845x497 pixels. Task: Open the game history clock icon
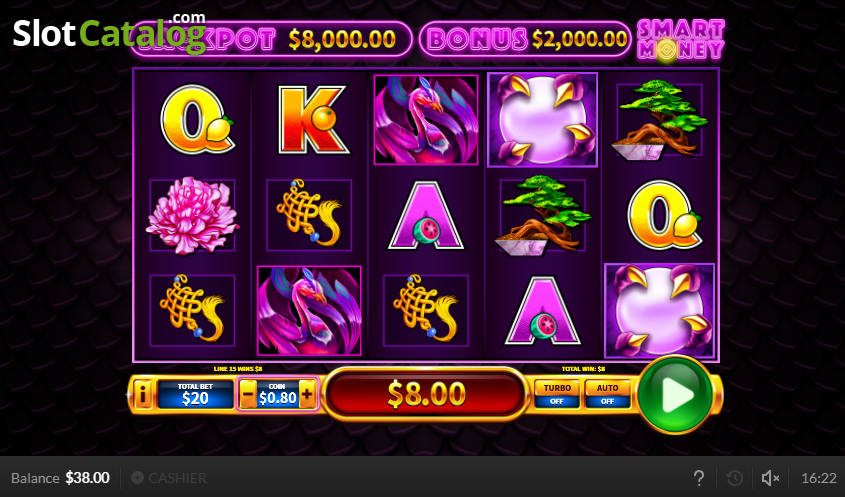coord(735,478)
